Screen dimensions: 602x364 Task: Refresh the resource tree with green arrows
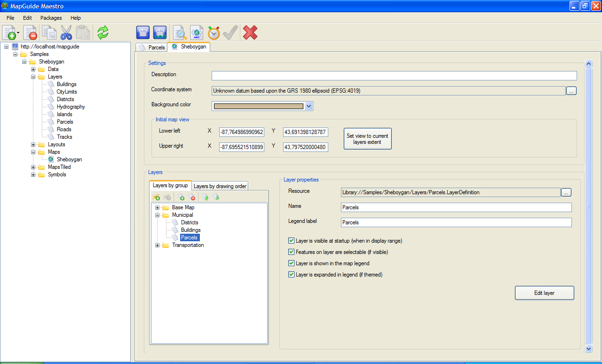[x=103, y=32]
